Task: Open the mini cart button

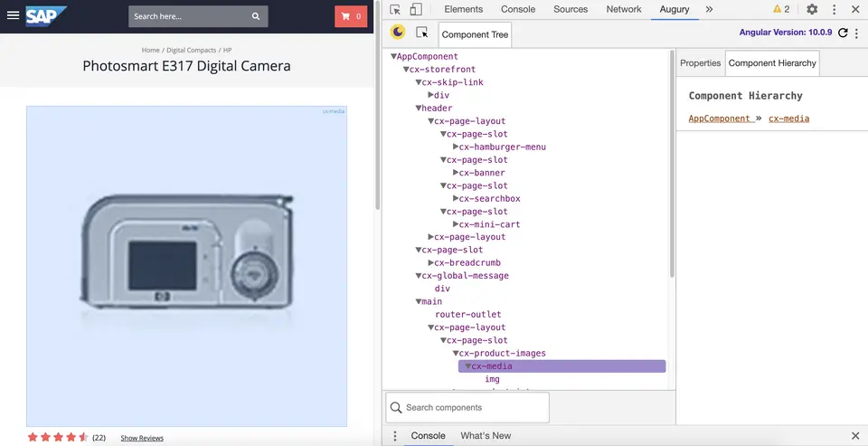Action: pos(351,16)
